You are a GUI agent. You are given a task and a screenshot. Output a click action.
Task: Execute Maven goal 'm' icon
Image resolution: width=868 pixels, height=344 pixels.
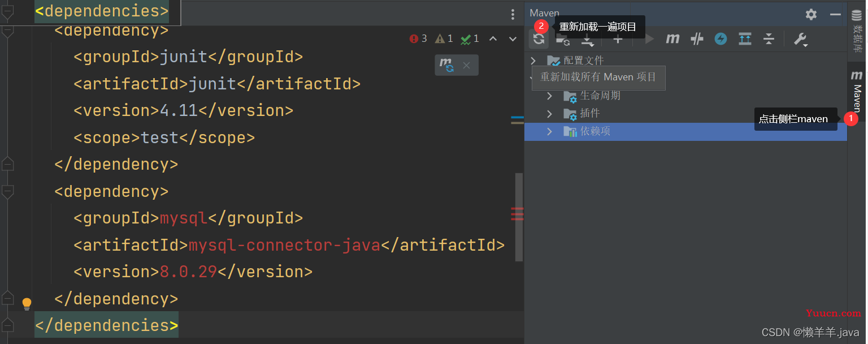tap(672, 38)
